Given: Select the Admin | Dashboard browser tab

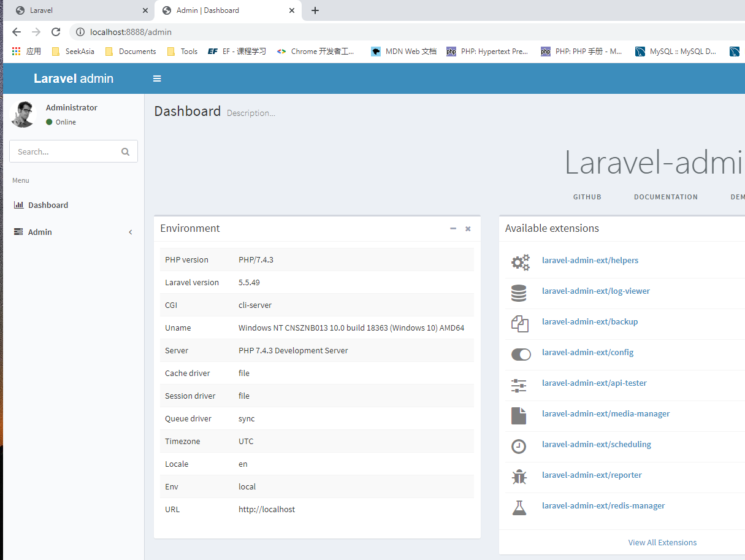Looking at the screenshot, I should pyautogui.click(x=228, y=10).
